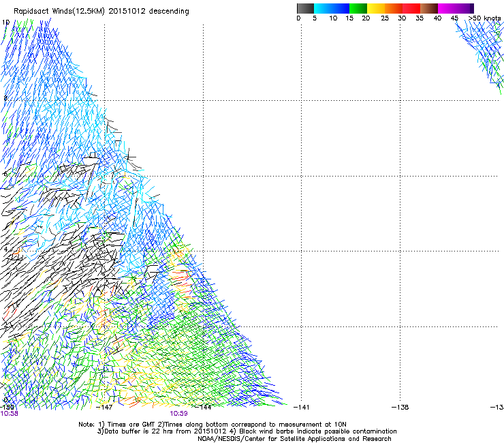Image resolution: width=504 pixels, height=443 pixels.
Task: Click the cyan 5–10 knots legend segment
Action: pyautogui.click(x=323, y=8)
